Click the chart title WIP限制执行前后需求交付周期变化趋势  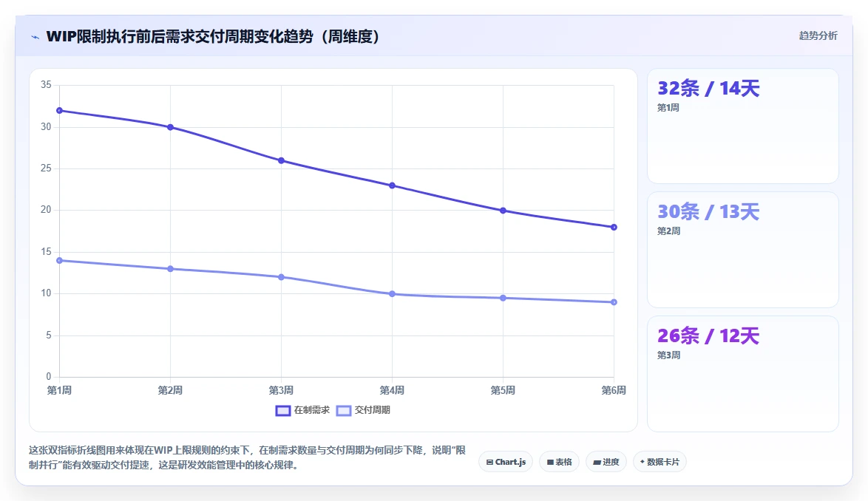point(213,36)
